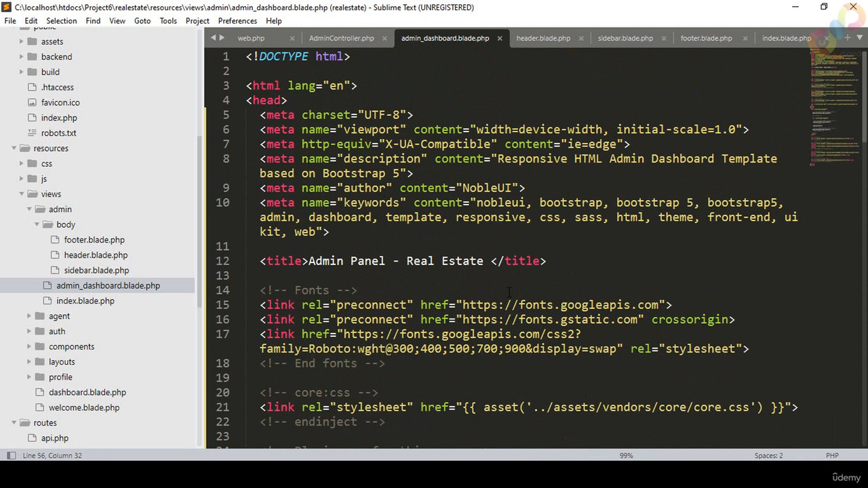
Task: Expand the build folder
Action: [x=22, y=72]
